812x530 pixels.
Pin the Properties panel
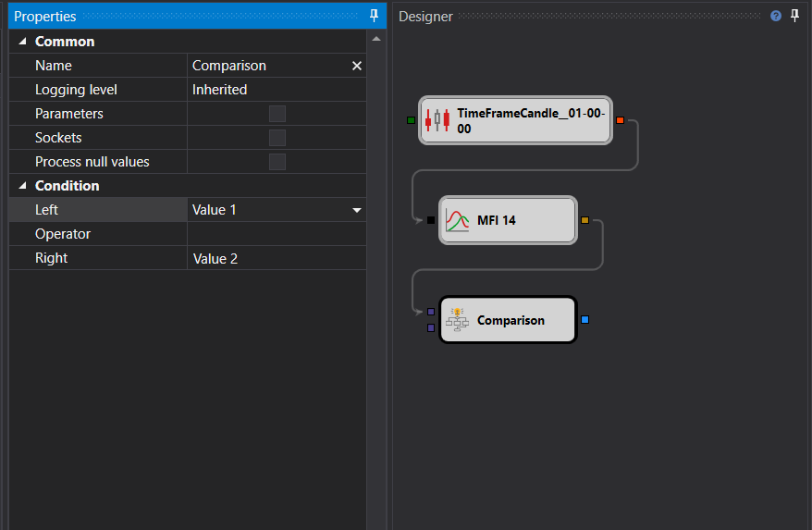pos(374,16)
